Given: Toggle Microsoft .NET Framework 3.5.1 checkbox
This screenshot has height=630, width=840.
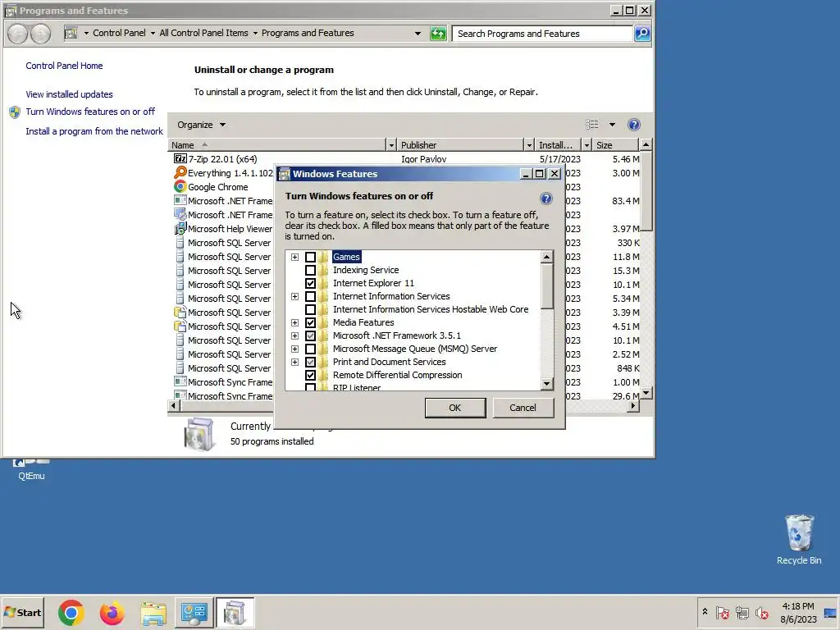Looking at the screenshot, I should pyautogui.click(x=310, y=336).
